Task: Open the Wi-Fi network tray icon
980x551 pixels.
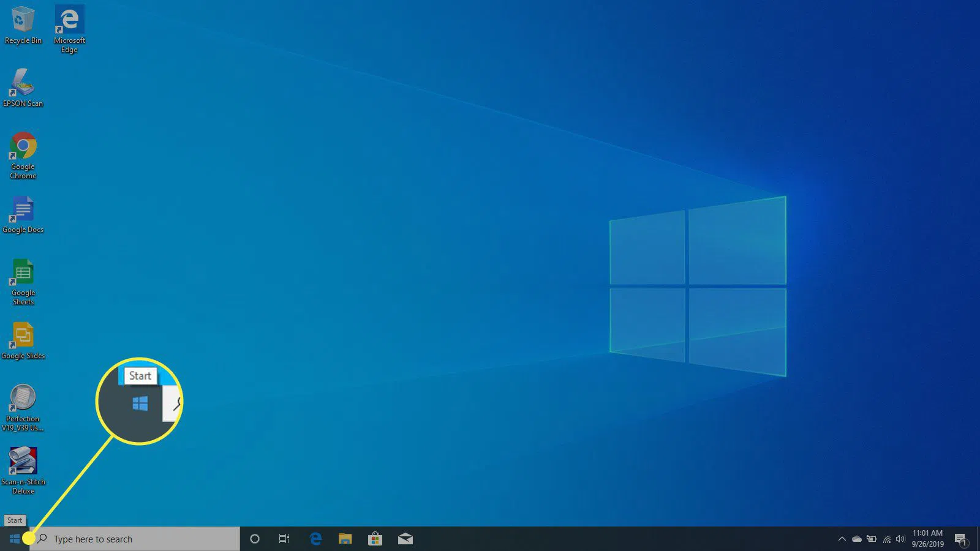Action: pyautogui.click(x=886, y=539)
